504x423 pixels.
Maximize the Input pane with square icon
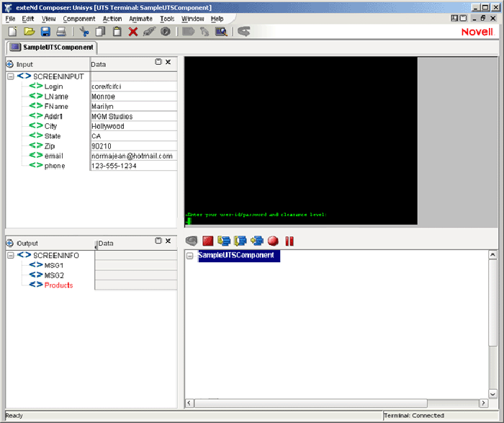[x=158, y=62]
